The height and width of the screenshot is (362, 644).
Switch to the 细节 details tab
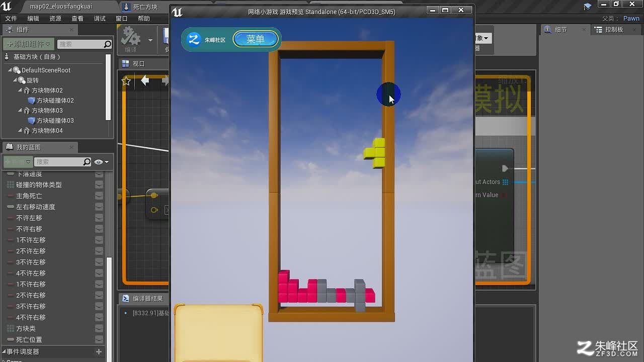(x=561, y=30)
